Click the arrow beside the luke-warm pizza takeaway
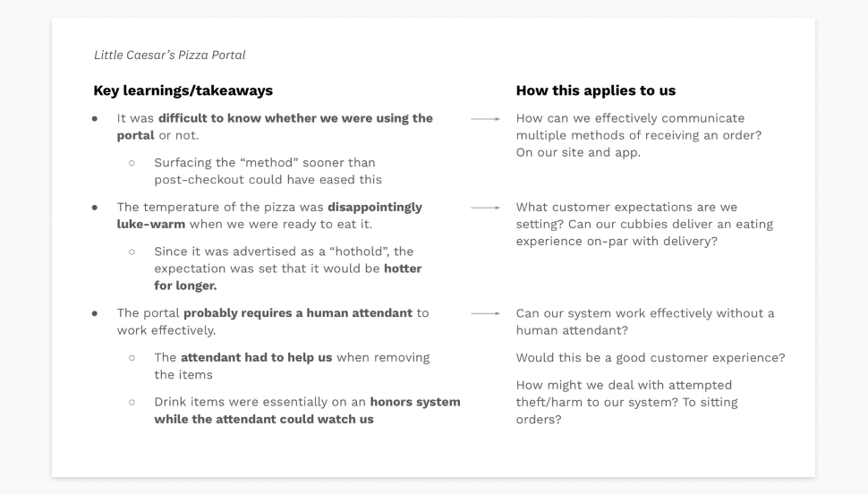868x495 pixels. [x=484, y=208]
